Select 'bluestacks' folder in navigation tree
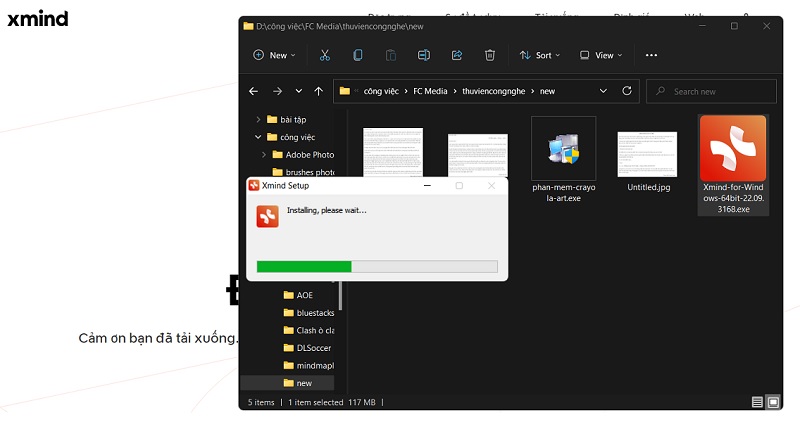The width and height of the screenshot is (800, 422). (309, 313)
